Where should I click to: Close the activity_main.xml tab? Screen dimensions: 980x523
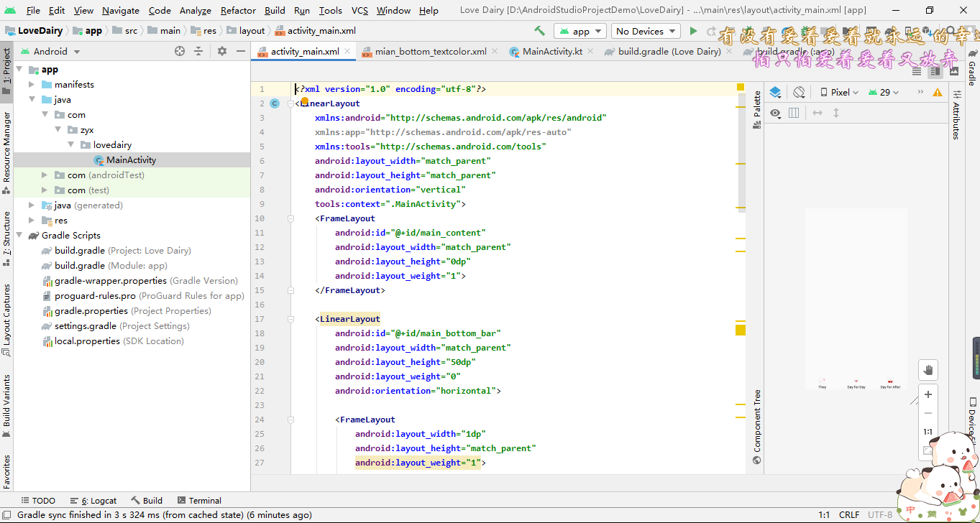coord(347,51)
